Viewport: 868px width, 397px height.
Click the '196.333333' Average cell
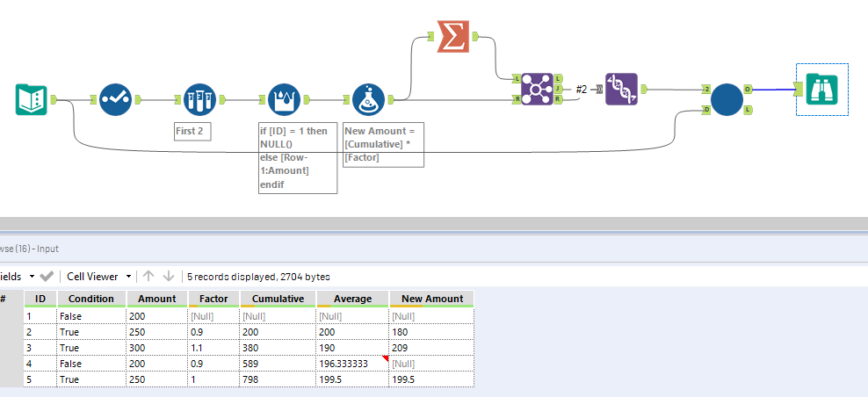click(x=352, y=364)
